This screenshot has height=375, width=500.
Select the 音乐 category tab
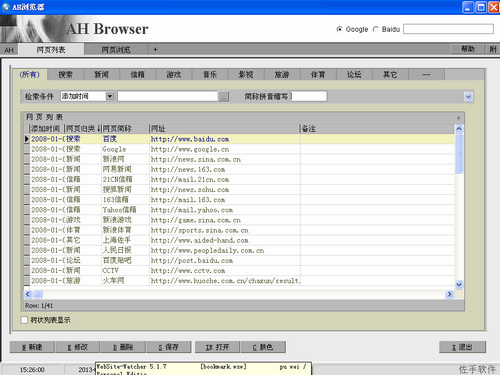click(x=210, y=75)
